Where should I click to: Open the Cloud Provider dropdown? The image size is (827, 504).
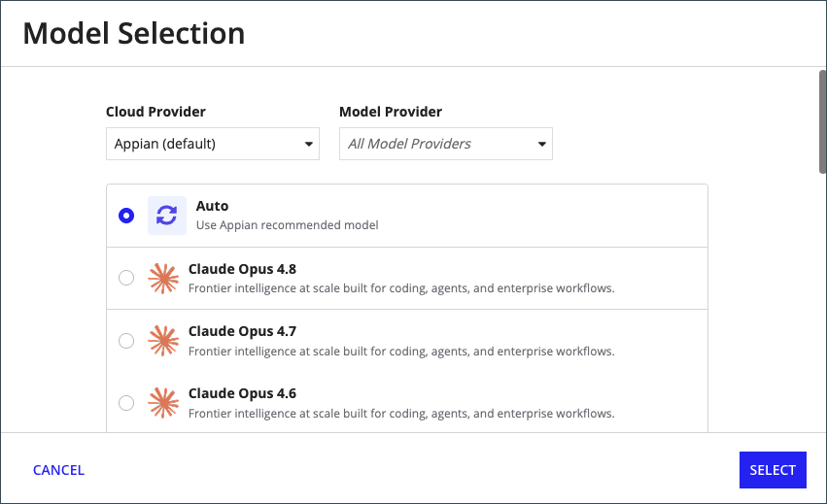pyautogui.click(x=213, y=144)
